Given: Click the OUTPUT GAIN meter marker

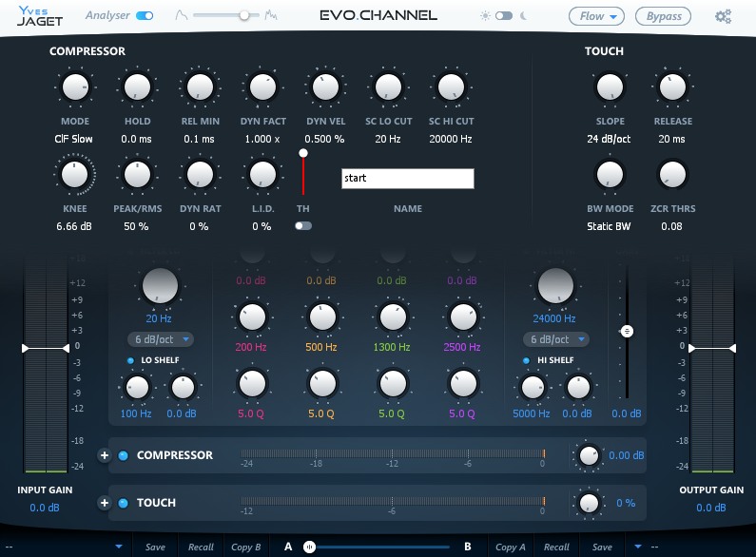Looking at the screenshot, I should 712,349.
